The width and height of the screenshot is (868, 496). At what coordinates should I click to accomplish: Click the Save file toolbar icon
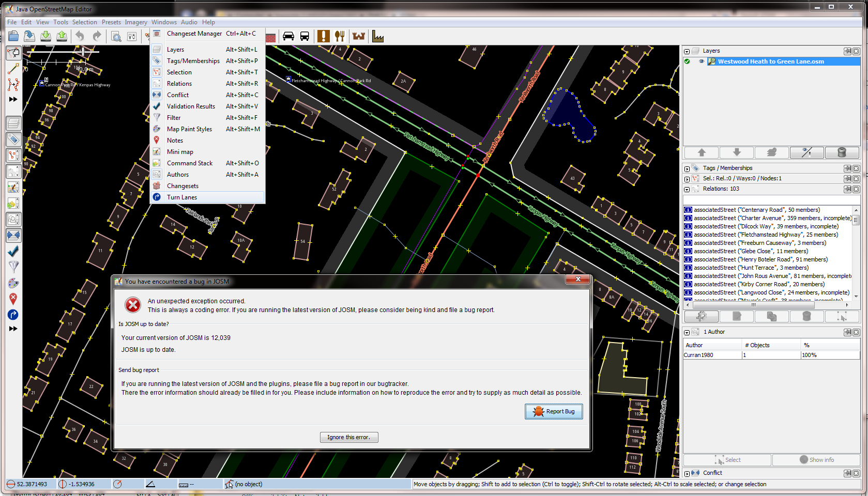(29, 36)
